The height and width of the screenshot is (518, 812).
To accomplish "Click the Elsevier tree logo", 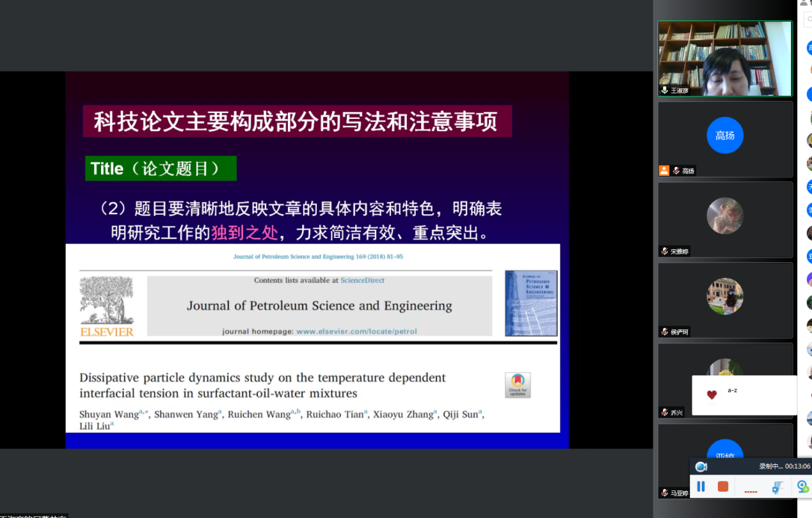I will click(107, 301).
